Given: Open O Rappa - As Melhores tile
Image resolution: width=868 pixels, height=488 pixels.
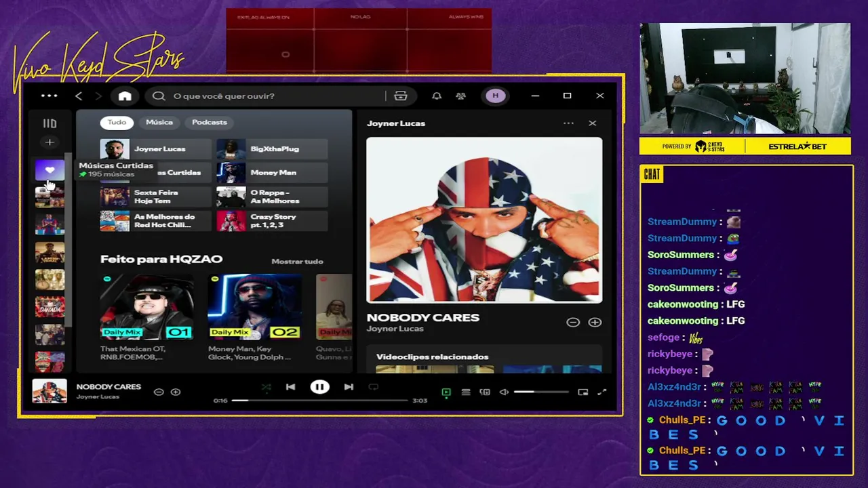Looking at the screenshot, I should click(272, 197).
